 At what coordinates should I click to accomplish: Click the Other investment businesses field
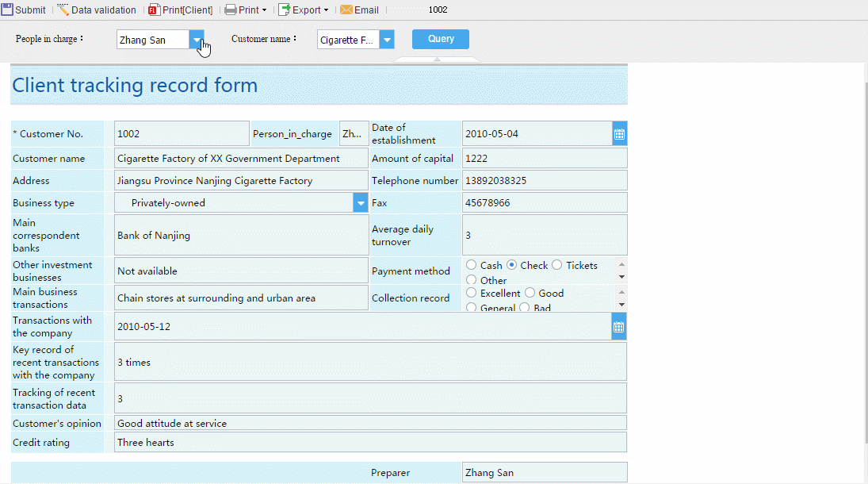click(x=241, y=271)
